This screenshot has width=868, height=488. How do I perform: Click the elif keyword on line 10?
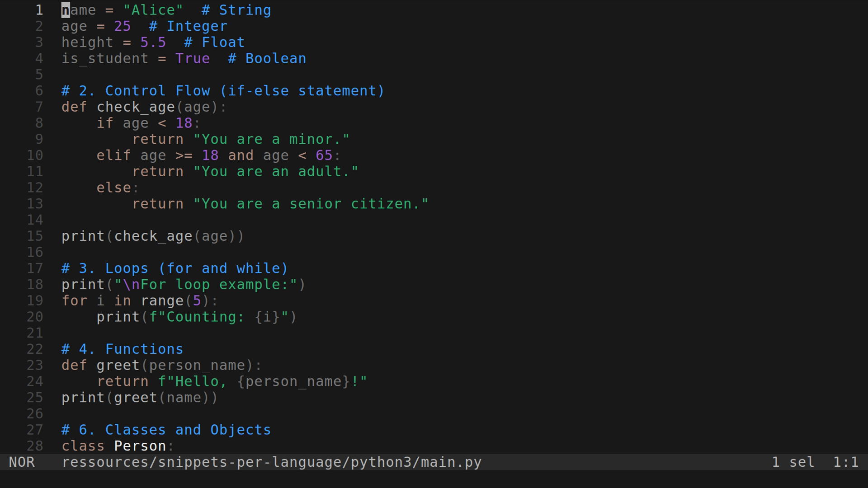(113, 155)
